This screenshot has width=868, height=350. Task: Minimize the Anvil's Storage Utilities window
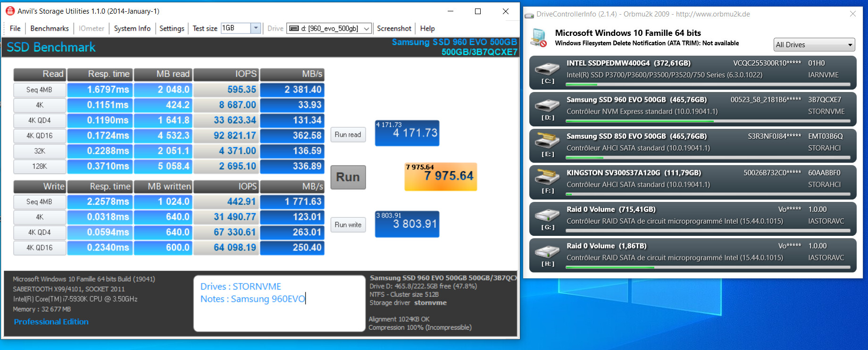coord(451,11)
